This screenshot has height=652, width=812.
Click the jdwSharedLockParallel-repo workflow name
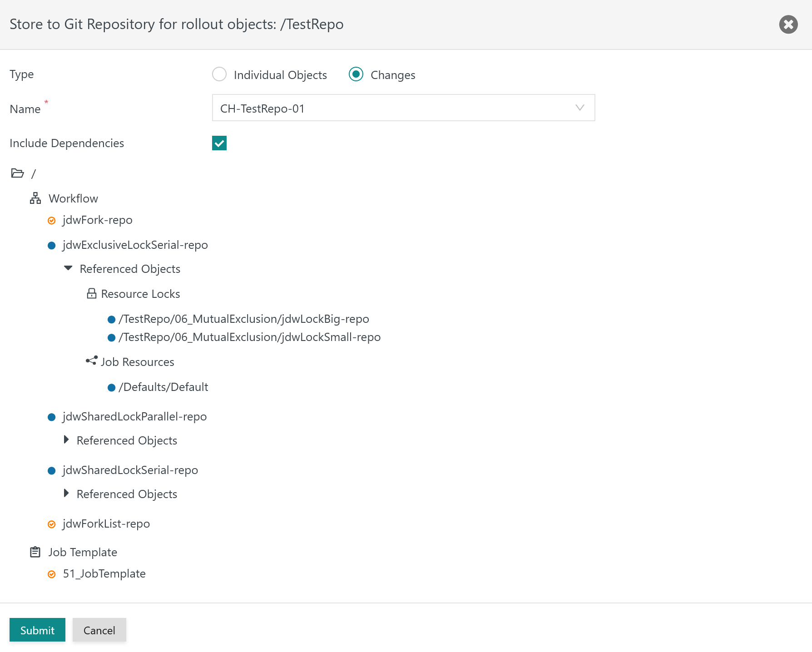(x=135, y=417)
